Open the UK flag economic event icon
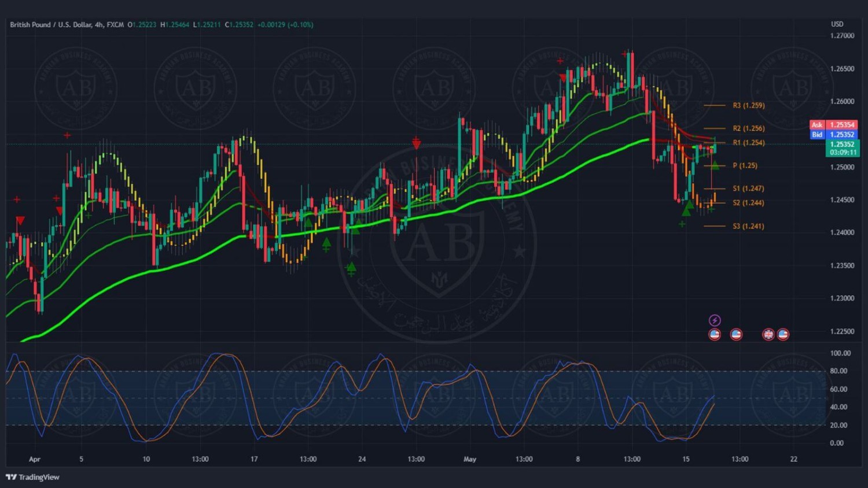 coord(768,334)
